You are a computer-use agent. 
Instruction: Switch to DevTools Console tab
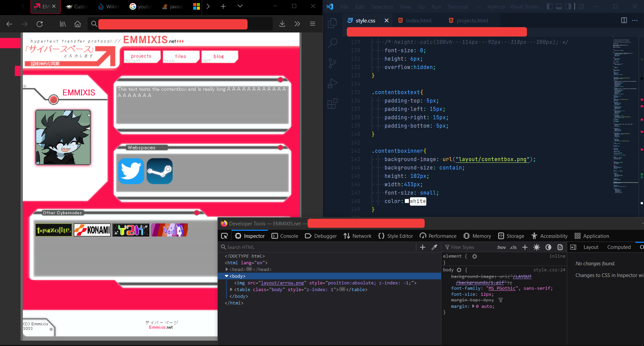tap(285, 236)
